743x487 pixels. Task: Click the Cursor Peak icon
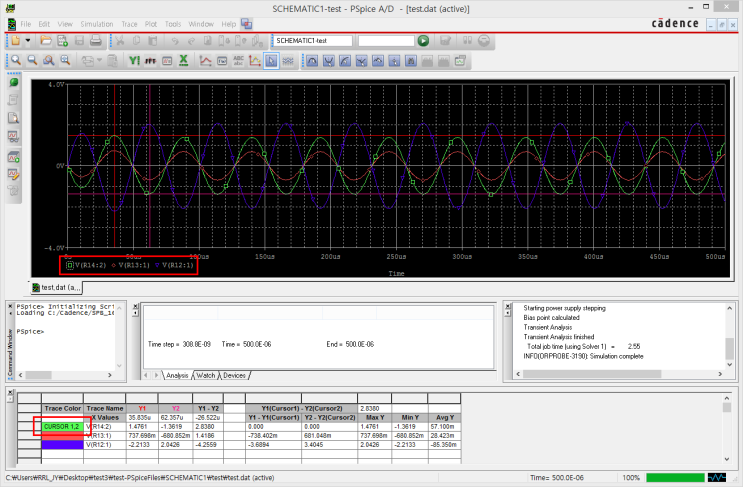click(313, 61)
